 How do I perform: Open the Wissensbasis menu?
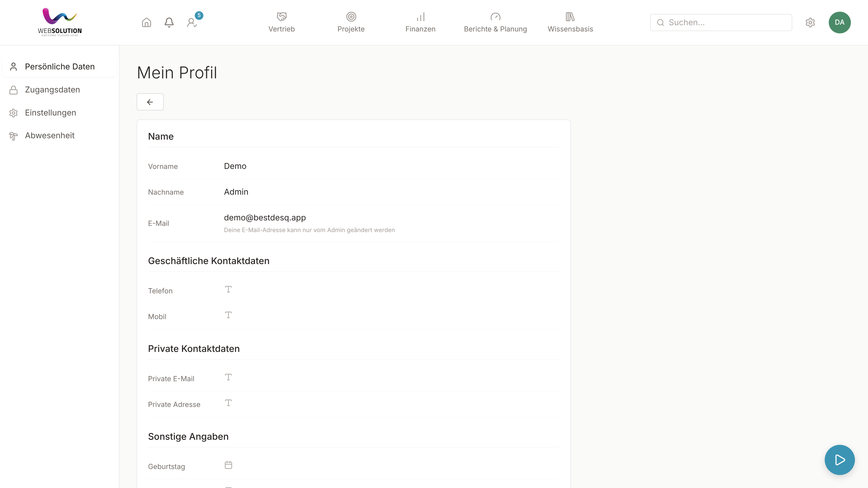(570, 22)
